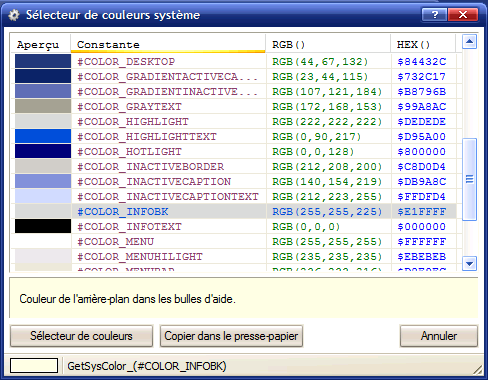This screenshot has width=488, height=380.
Task: Click the status bar color preview swatch
Action: click(34, 366)
